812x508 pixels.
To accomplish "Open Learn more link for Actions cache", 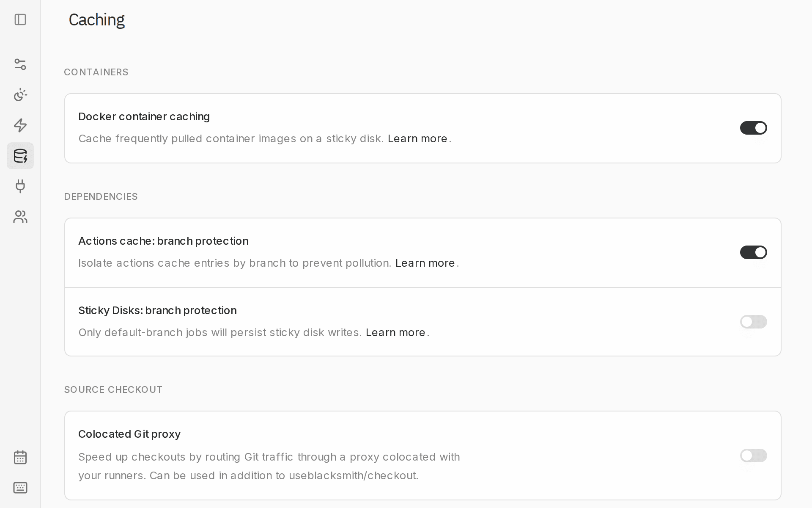I will 425,263.
